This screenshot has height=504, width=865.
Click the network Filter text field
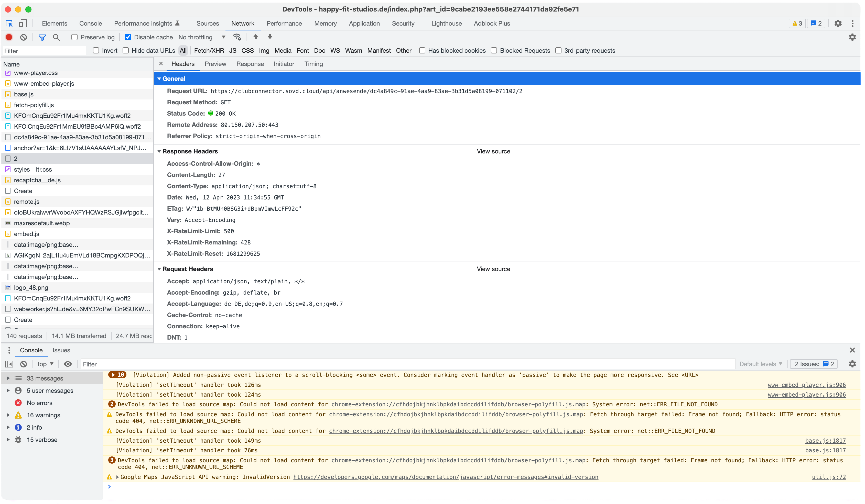[x=44, y=51]
